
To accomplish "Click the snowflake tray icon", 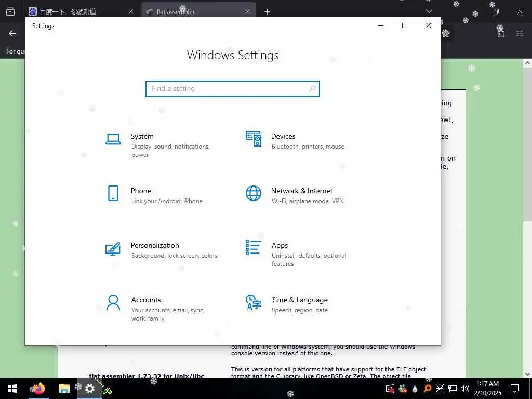I will click(x=440, y=389).
